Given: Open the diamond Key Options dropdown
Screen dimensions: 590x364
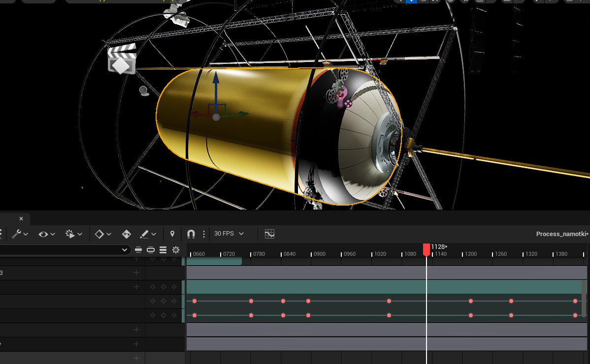Looking at the screenshot, I should [x=102, y=234].
